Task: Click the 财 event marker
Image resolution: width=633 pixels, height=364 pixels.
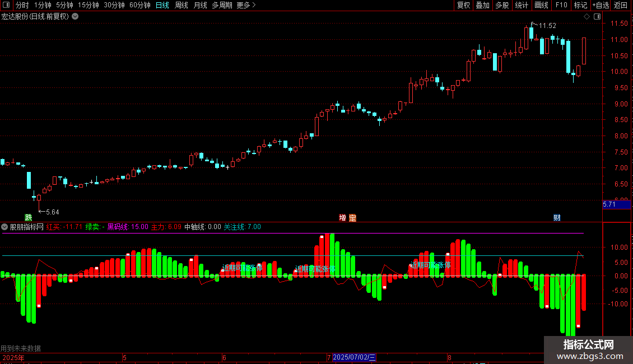Action: pyautogui.click(x=557, y=218)
